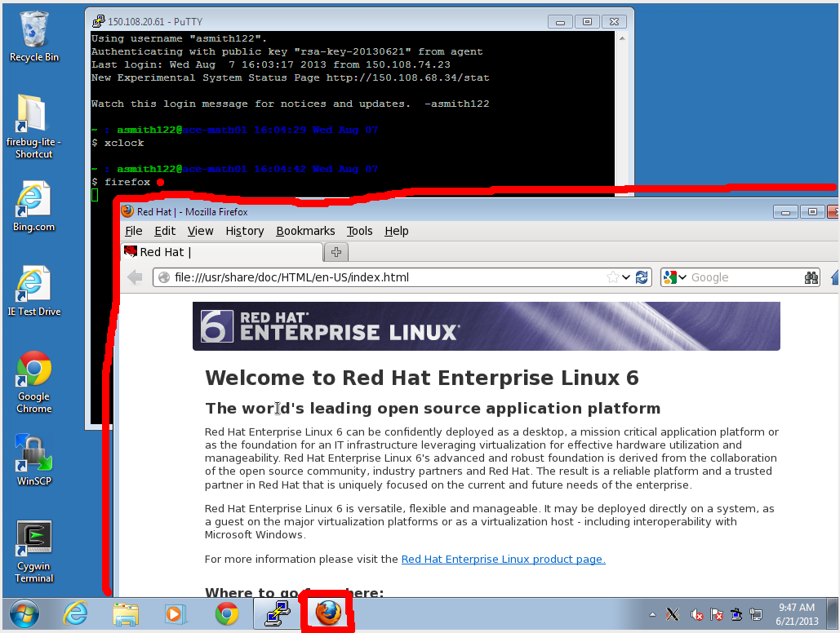
Task: Open the Google Chrome desktop shortcut
Action: point(33,382)
